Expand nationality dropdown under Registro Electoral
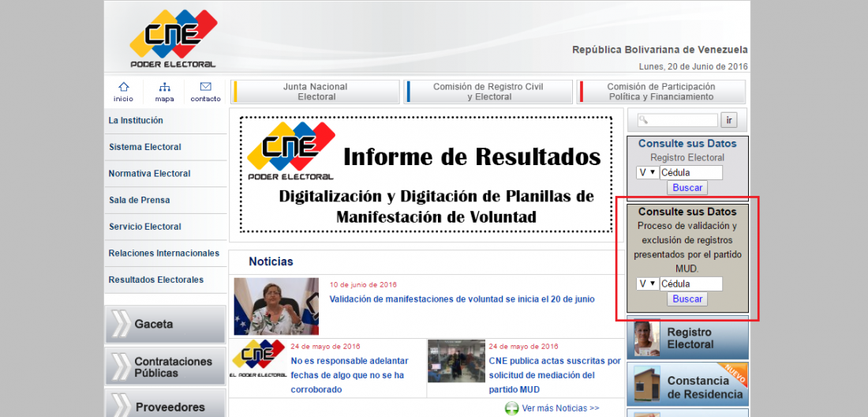This screenshot has width=868, height=417. pyautogui.click(x=646, y=173)
